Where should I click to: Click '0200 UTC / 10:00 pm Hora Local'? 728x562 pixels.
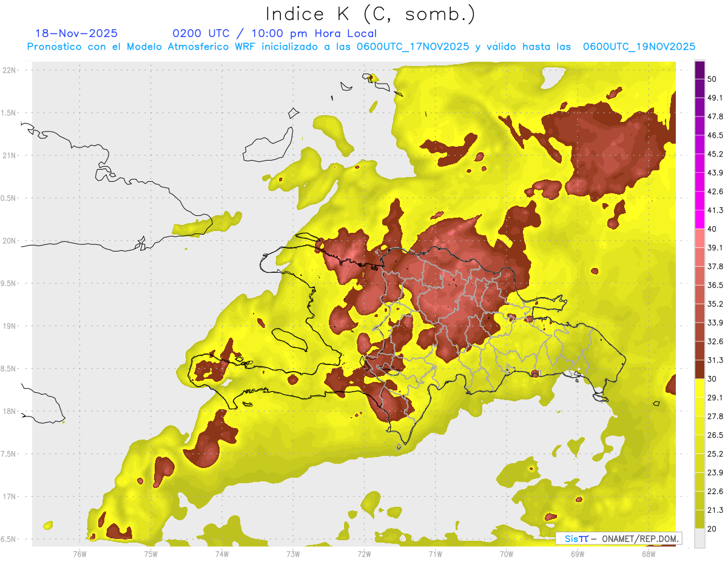(x=274, y=33)
